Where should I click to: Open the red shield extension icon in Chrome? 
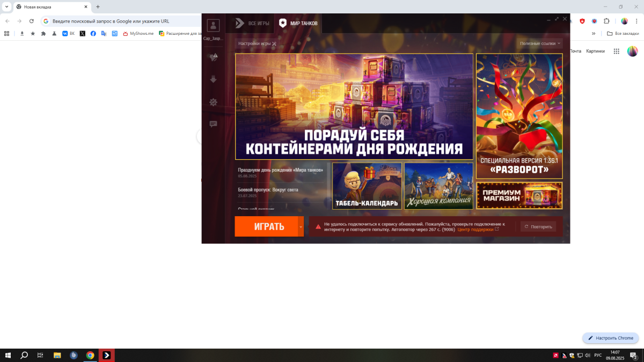click(583, 21)
